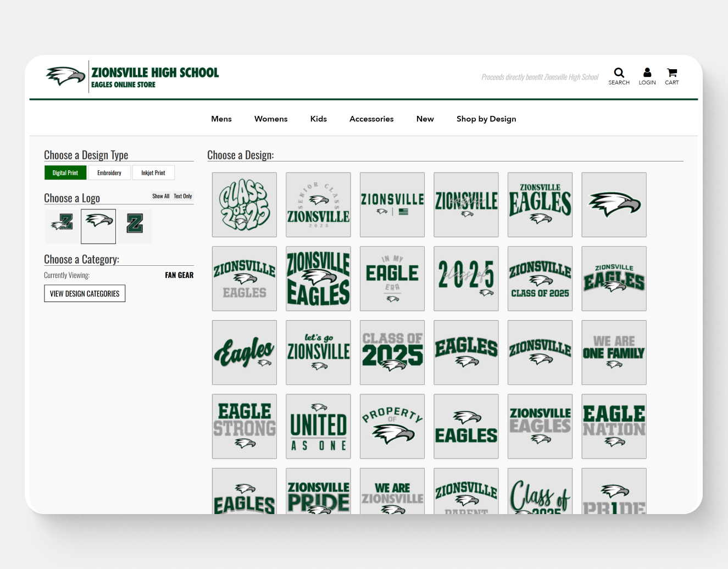Image resolution: width=728 pixels, height=569 pixels.
Task: Open the Accessories menu
Action: 371,119
